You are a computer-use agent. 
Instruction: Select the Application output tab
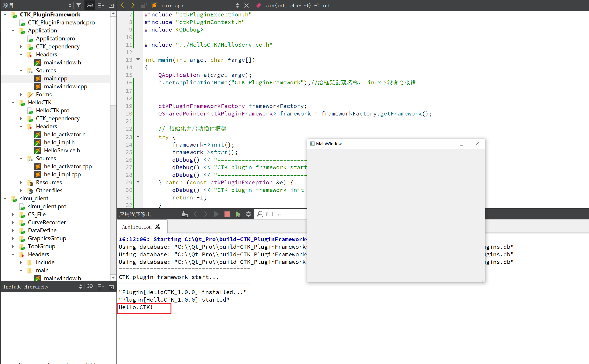click(x=137, y=227)
